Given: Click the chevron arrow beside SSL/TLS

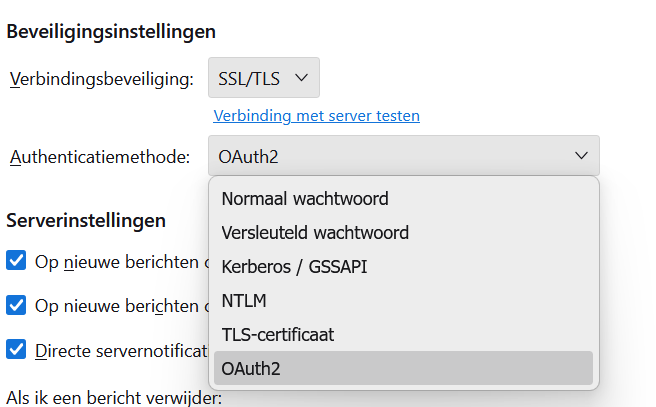Looking at the screenshot, I should click(x=302, y=78).
